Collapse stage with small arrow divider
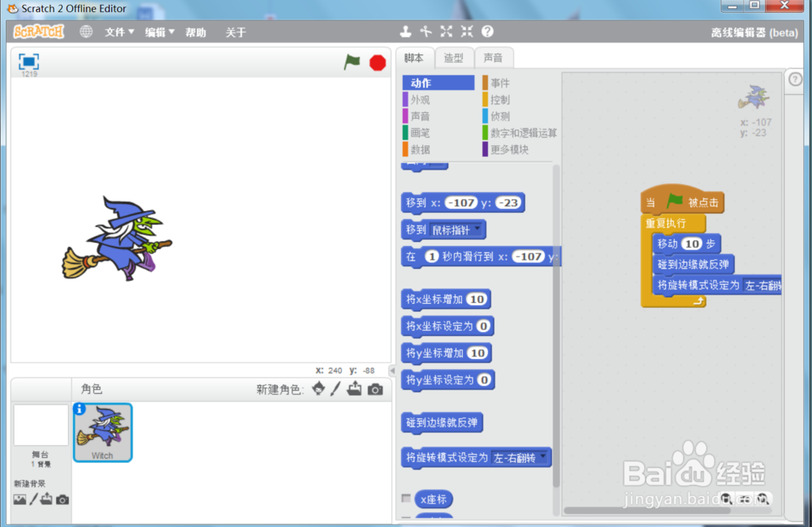 pos(392,370)
